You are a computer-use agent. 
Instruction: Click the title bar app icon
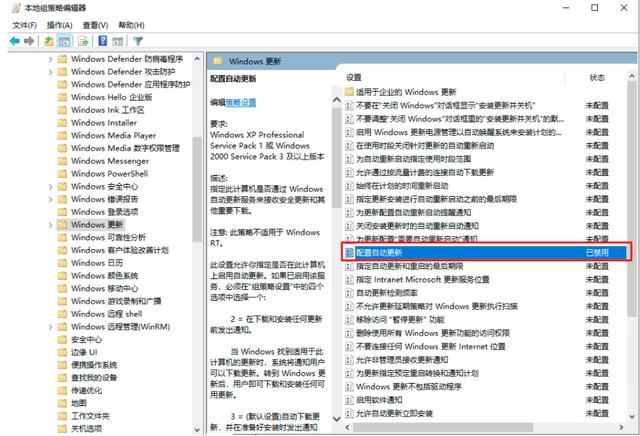(16, 7)
